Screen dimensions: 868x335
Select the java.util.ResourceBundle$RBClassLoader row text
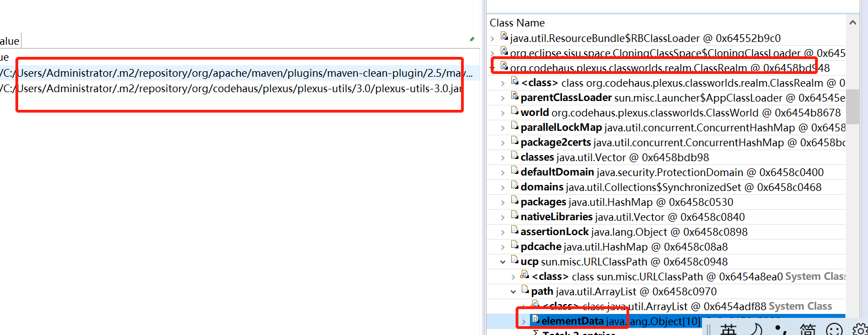click(645, 38)
